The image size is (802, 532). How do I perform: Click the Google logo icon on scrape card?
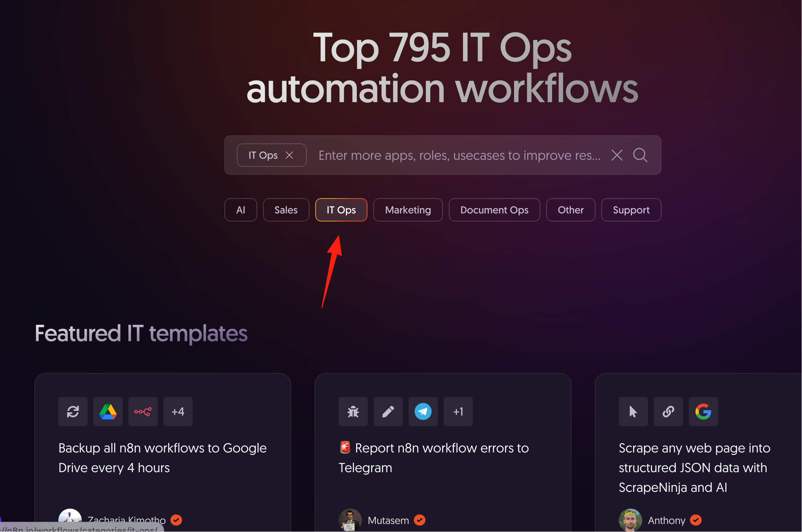pos(703,412)
